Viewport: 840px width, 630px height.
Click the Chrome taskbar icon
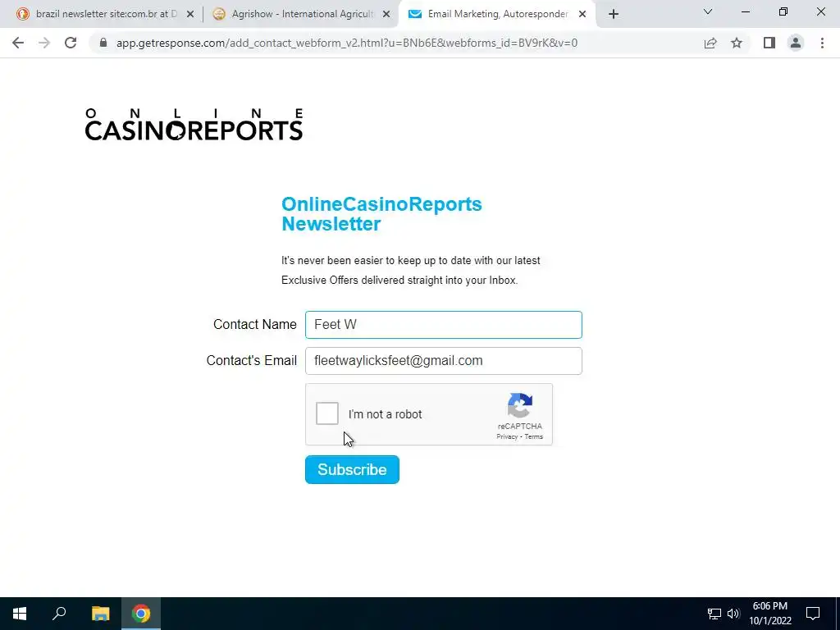click(x=141, y=614)
